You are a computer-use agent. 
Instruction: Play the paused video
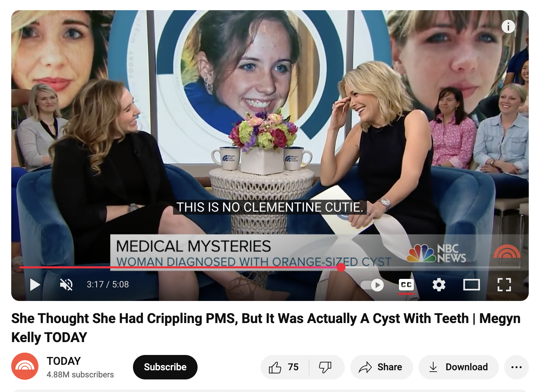point(35,284)
